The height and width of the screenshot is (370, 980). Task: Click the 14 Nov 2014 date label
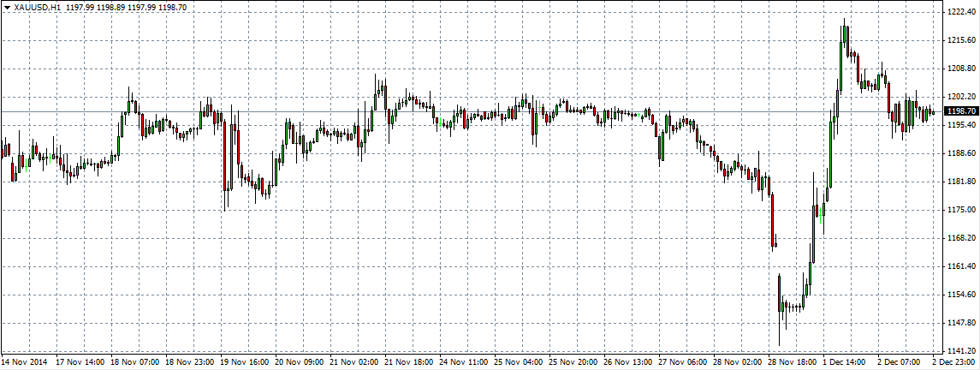click(26, 362)
